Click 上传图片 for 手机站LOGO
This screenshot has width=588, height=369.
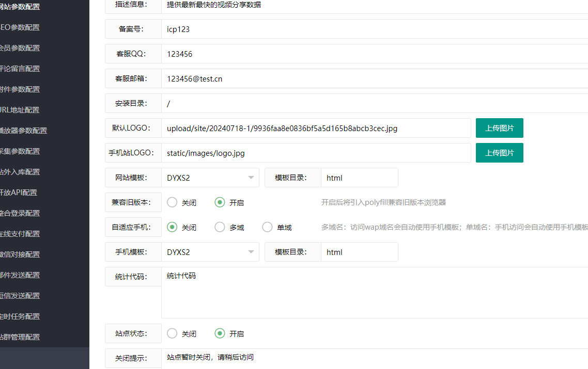(x=499, y=153)
